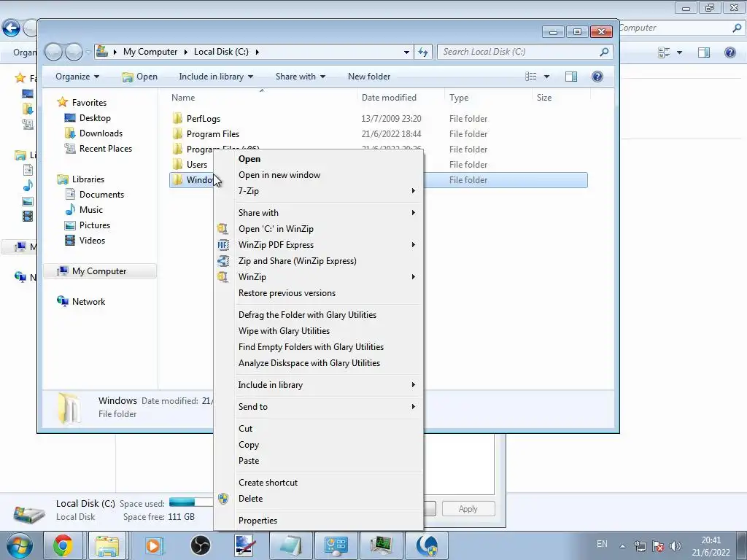Click the Open toolbar button

[x=139, y=77]
